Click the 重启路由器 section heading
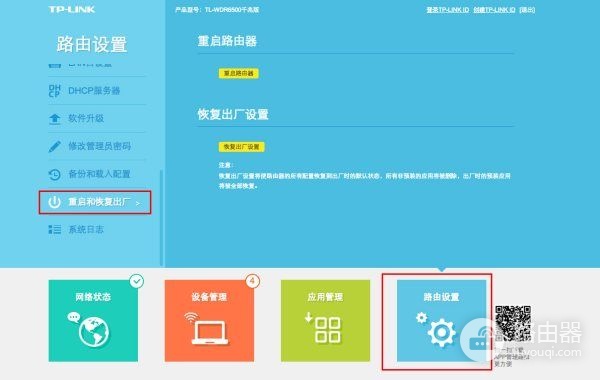Image resolution: width=600 pixels, height=380 pixels. tap(227, 41)
